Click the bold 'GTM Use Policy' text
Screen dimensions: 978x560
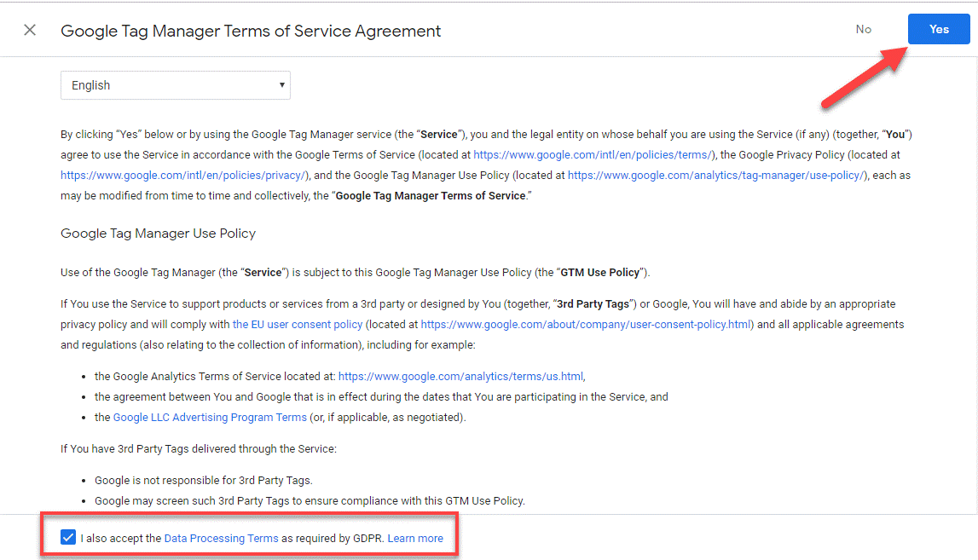point(600,273)
